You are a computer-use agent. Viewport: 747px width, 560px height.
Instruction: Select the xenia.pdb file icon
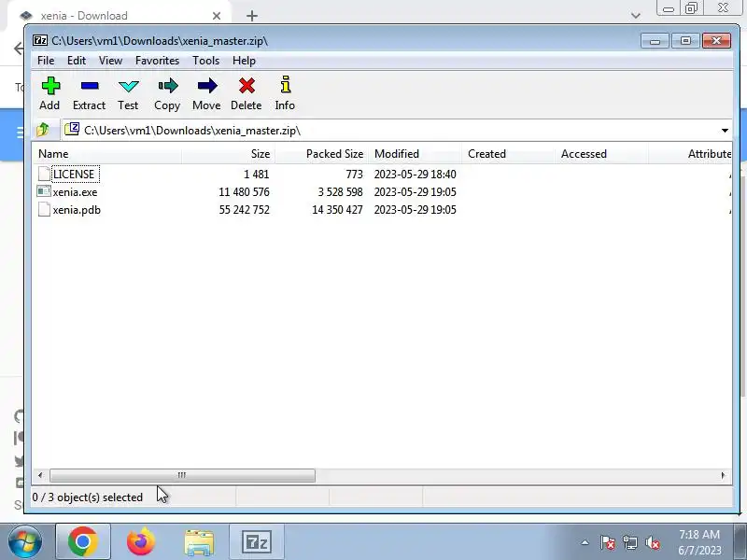[44, 209]
